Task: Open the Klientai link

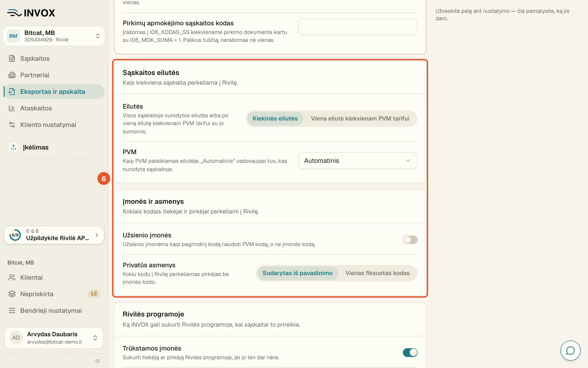Action: [x=54, y=277]
